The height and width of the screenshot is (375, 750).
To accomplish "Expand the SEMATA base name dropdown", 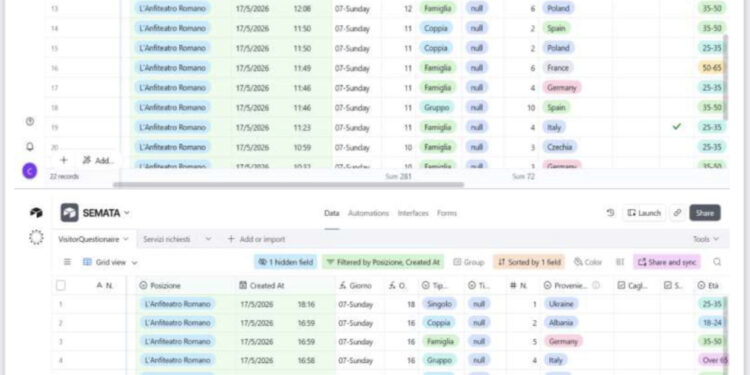I will (x=127, y=213).
